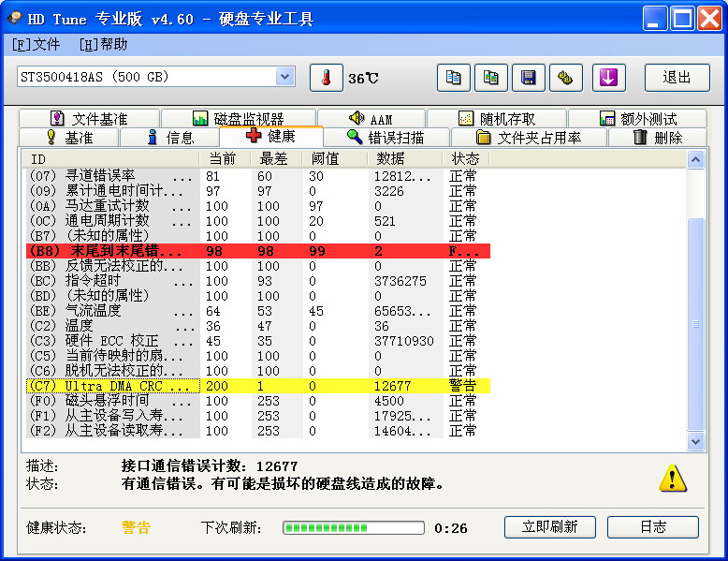Click the ID column header

[110, 159]
